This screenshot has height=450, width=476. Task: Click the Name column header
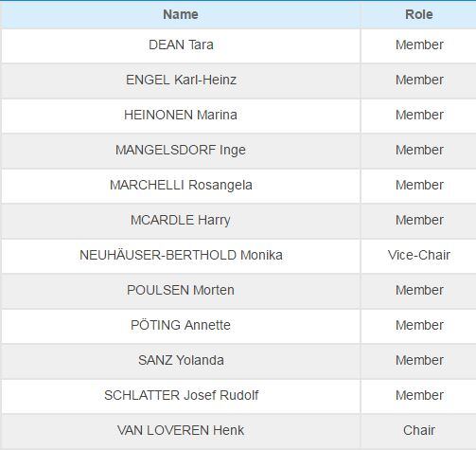pos(181,14)
